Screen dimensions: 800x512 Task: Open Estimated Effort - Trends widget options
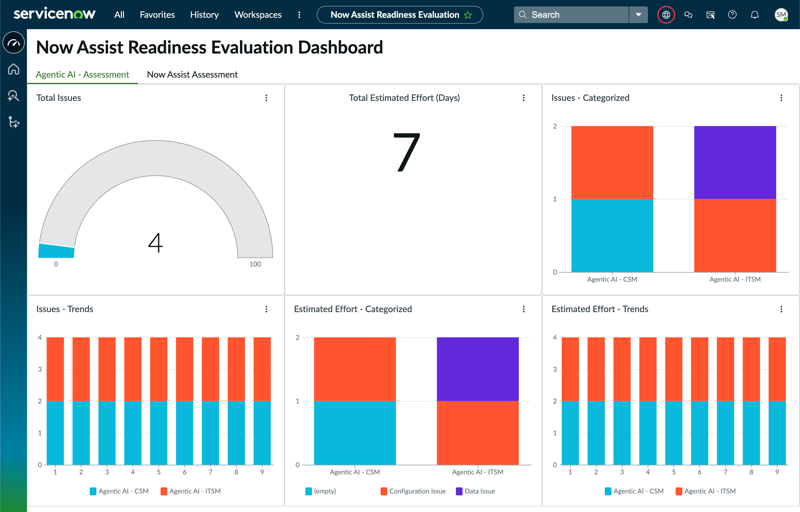pos(781,309)
